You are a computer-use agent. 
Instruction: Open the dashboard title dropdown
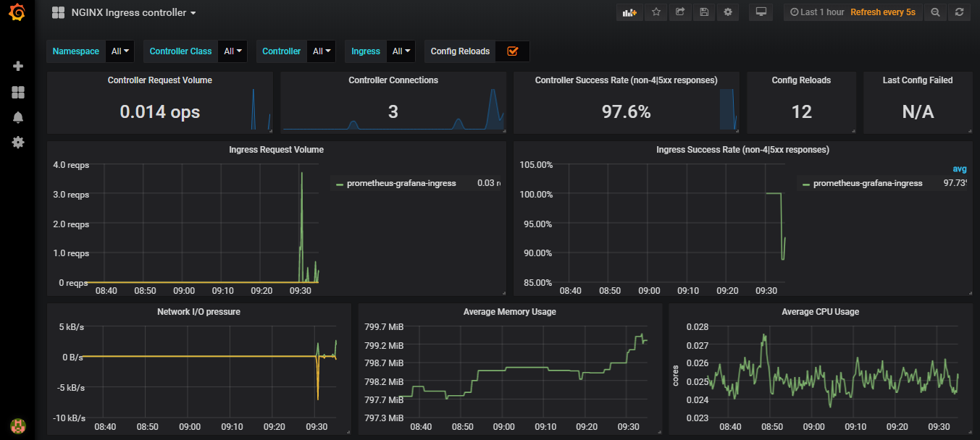(x=133, y=12)
